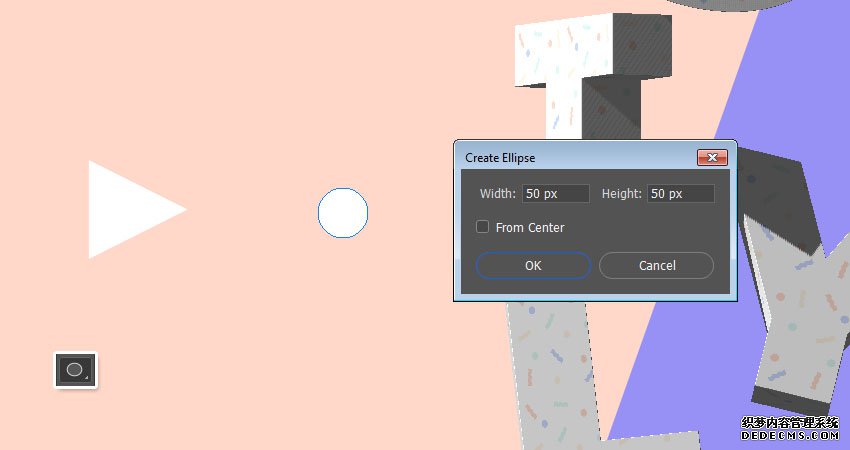Click the From Center label text
Screen dimensions: 850x450
tap(530, 228)
